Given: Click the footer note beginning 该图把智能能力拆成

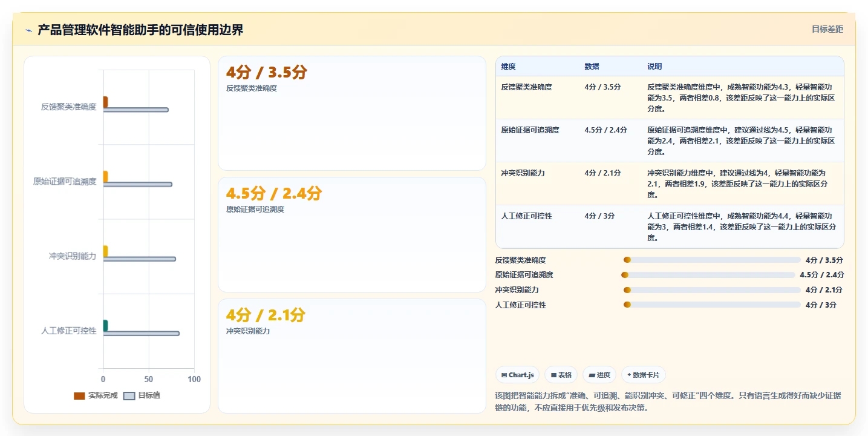Looking at the screenshot, I should tap(668, 401).
